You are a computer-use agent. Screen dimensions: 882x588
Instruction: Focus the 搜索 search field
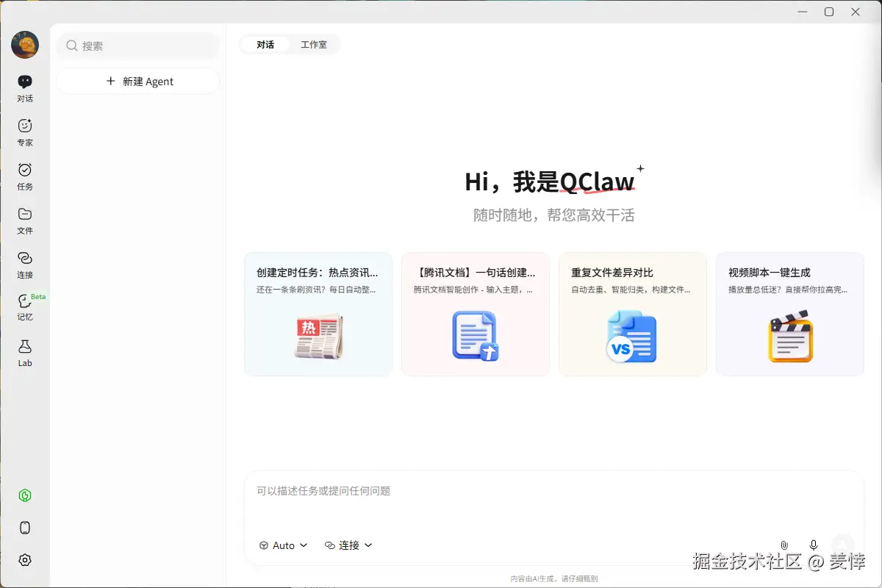coord(138,46)
